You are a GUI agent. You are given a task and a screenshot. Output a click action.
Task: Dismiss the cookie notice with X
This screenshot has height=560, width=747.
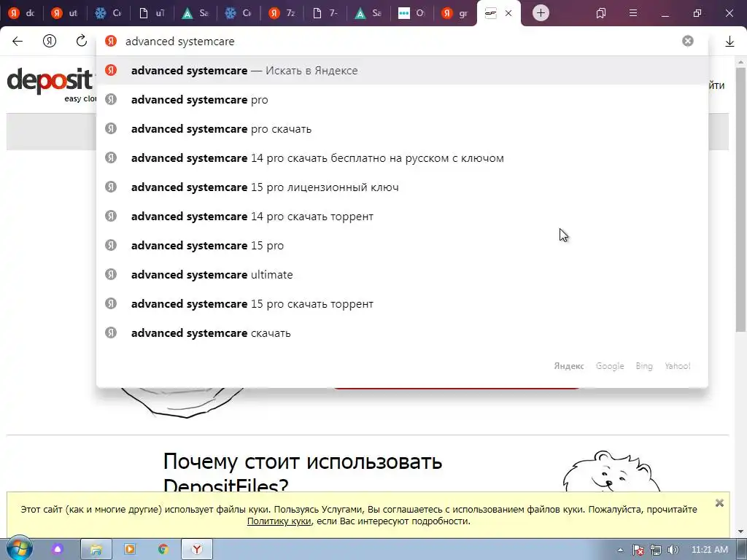(719, 503)
